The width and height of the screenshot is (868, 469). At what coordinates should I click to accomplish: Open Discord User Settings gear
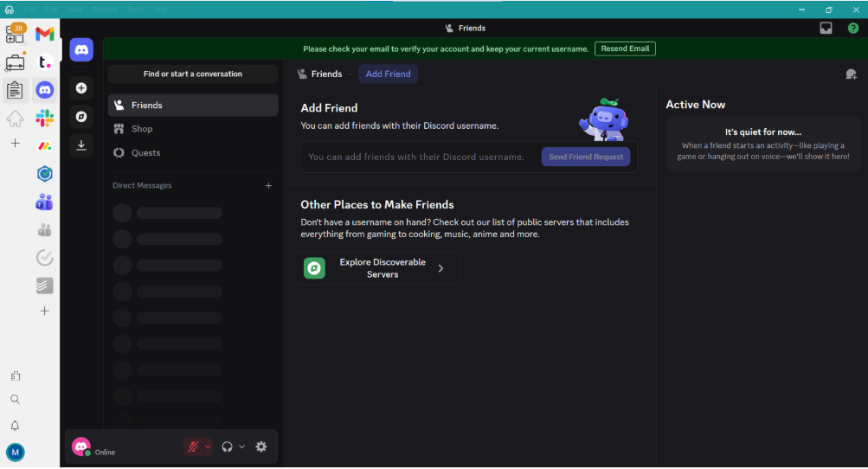click(x=261, y=447)
